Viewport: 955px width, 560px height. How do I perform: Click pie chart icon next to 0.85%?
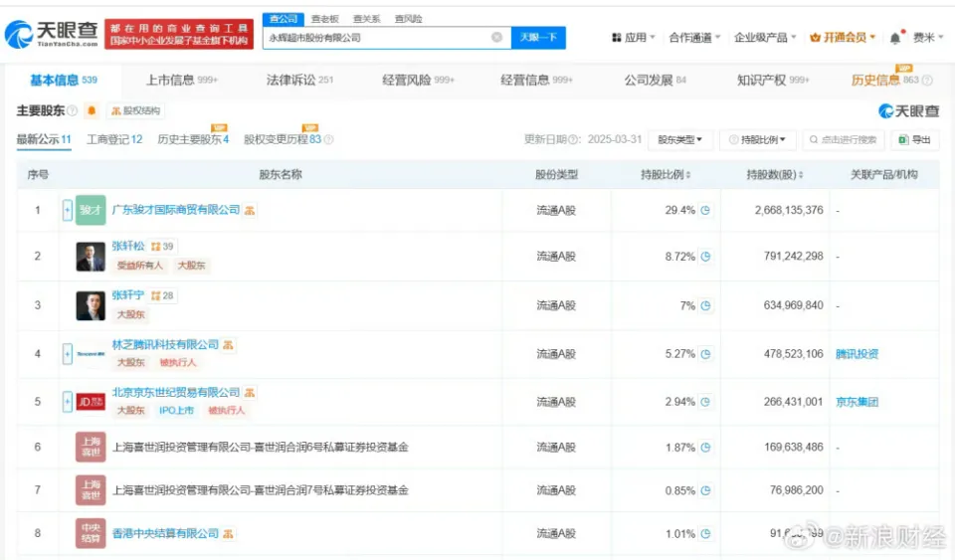[x=705, y=490]
